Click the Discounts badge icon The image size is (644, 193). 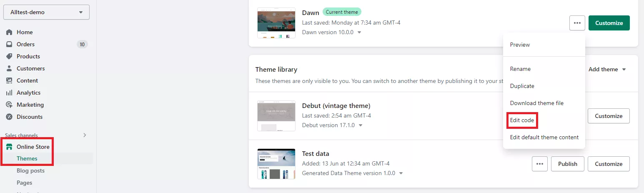[x=9, y=117]
